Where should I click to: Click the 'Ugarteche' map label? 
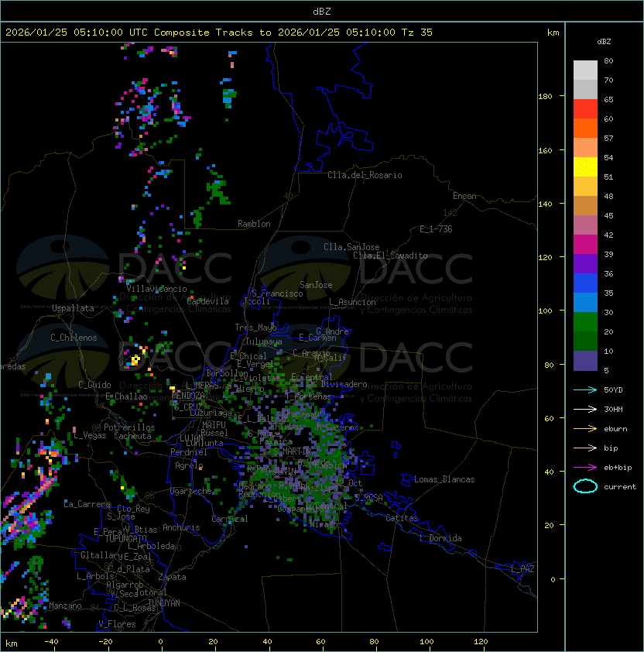(191, 491)
